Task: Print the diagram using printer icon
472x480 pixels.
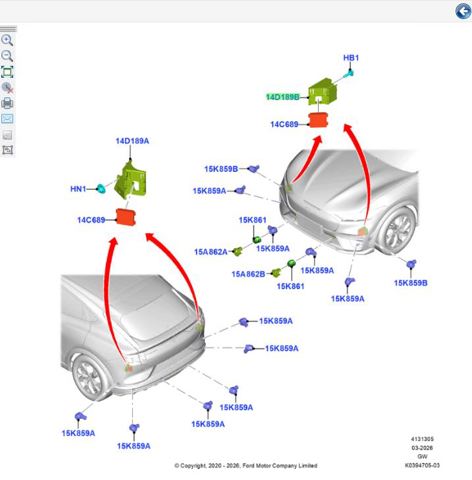Action: (x=7, y=103)
